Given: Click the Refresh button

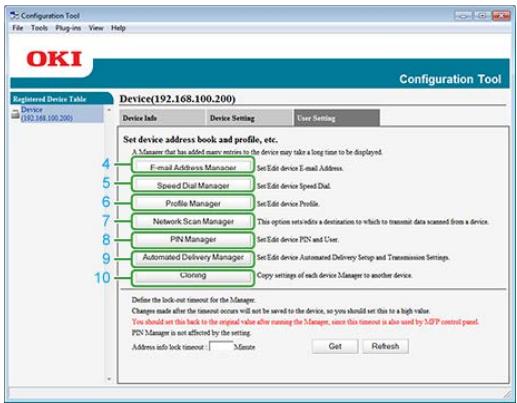Looking at the screenshot, I should 385,346.
